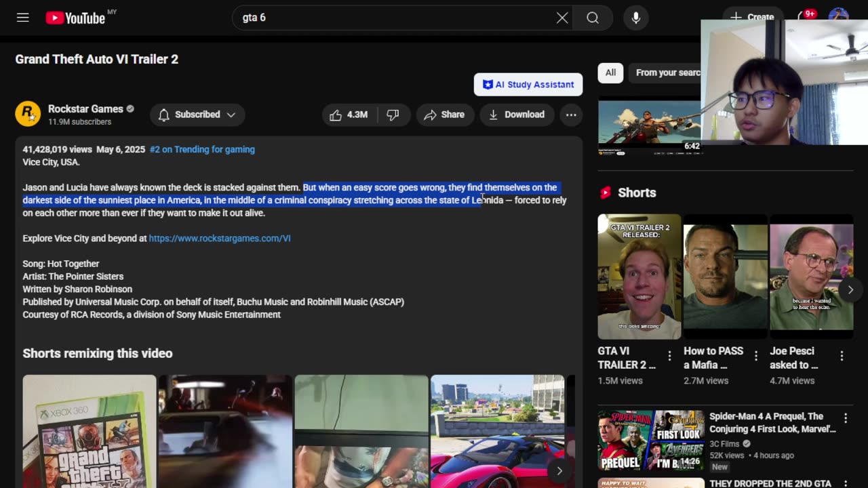
Task: Dislike the GTA VI trailer
Action: pos(393,115)
